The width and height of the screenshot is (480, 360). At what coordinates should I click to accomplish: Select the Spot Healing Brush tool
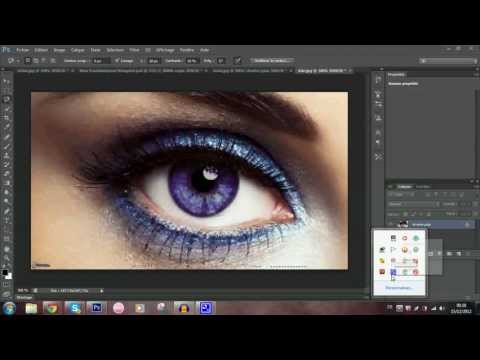pyautogui.click(x=6, y=137)
